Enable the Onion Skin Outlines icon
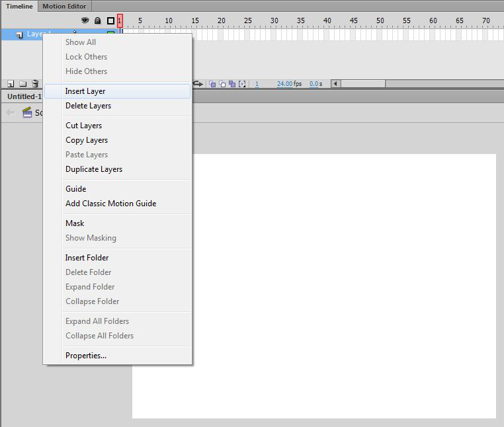 tap(222, 84)
